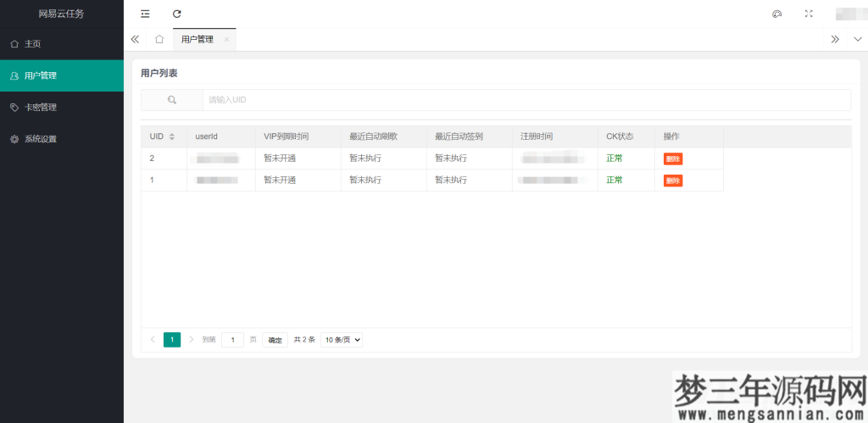Open the theme palette icon
Screen dimensions: 868x423
[777, 14]
